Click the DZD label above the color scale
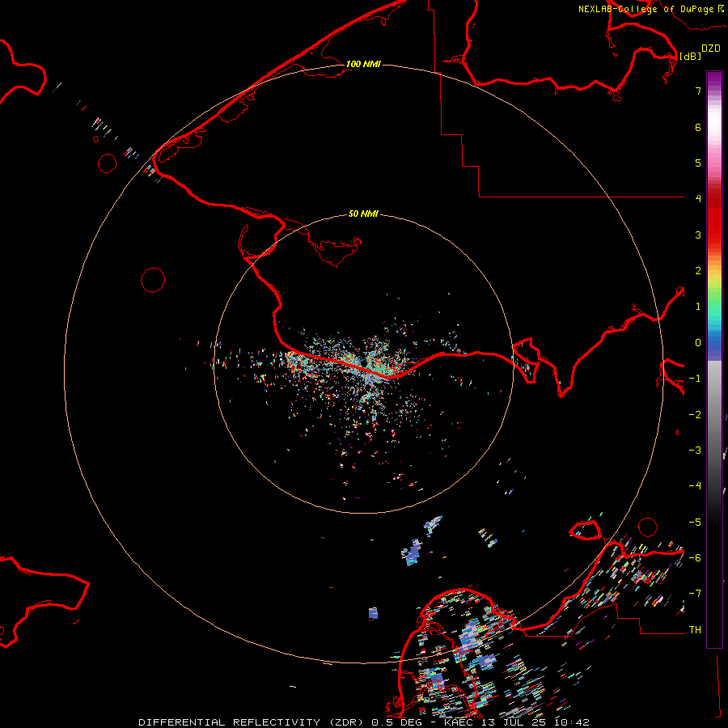This screenshot has width=728, height=728. [x=711, y=49]
